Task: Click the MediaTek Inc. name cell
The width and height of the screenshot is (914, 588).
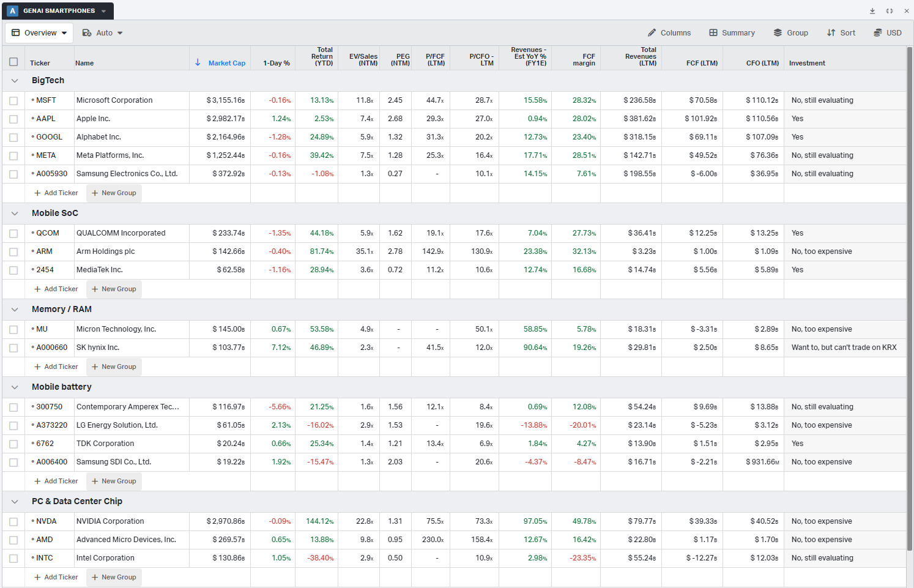Action: pyautogui.click(x=132, y=270)
